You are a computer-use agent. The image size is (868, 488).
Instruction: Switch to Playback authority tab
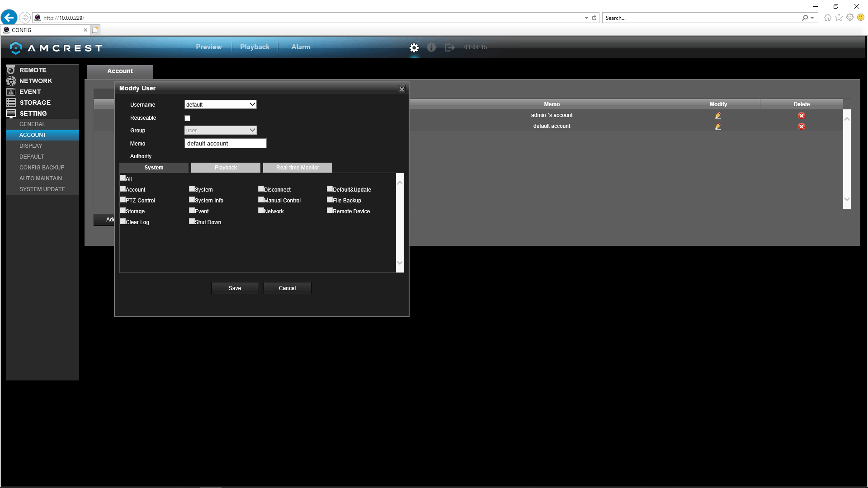pyautogui.click(x=226, y=168)
